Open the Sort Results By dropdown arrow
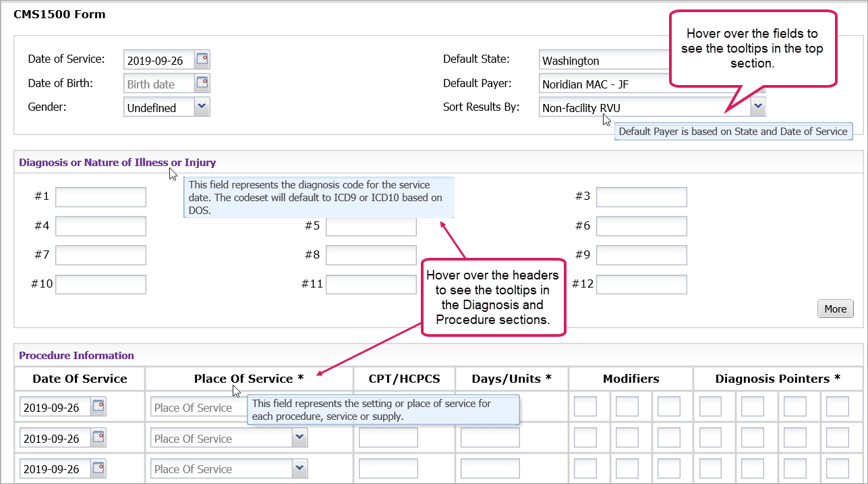The height and width of the screenshot is (484, 868). tap(758, 107)
